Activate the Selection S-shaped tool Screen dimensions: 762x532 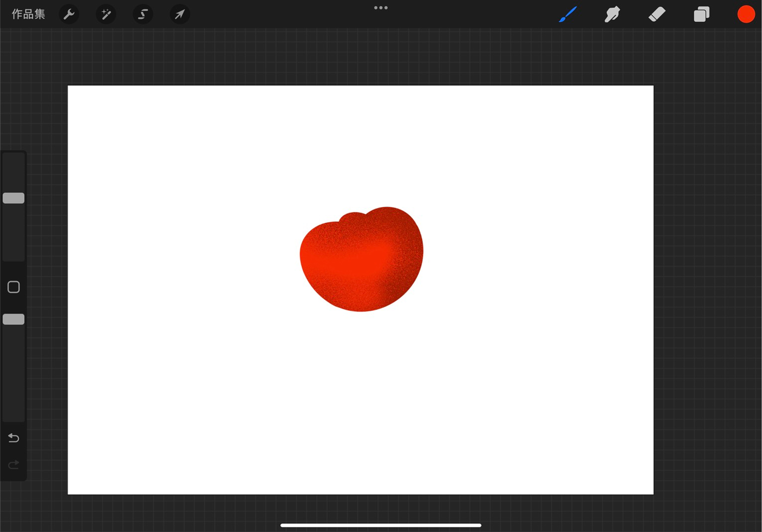pos(143,14)
